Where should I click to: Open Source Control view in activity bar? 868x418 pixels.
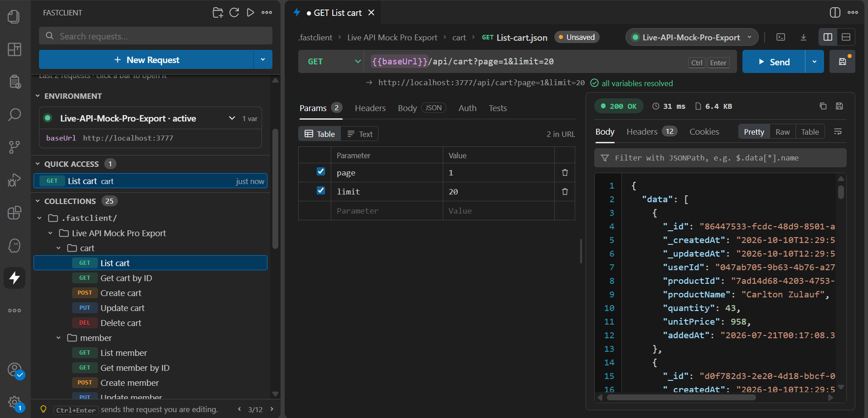point(14,147)
